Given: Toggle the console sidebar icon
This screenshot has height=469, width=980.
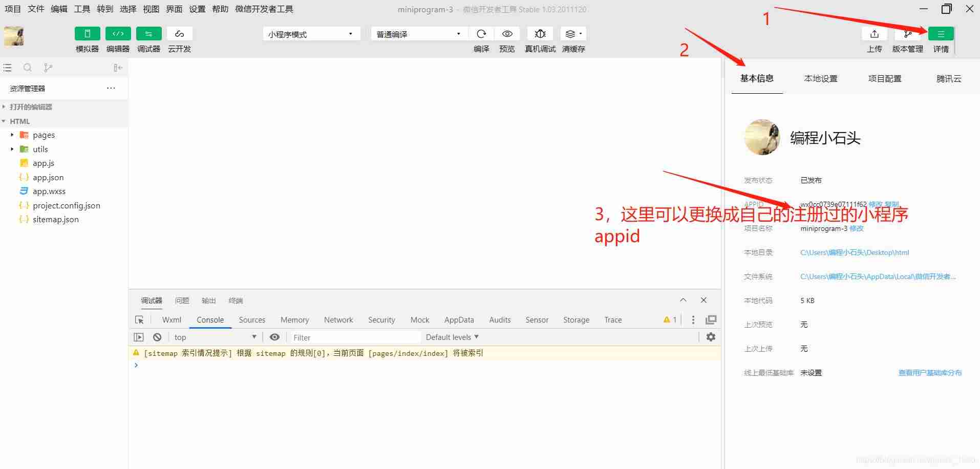Looking at the screenshot, I should [x=139, y=337].
